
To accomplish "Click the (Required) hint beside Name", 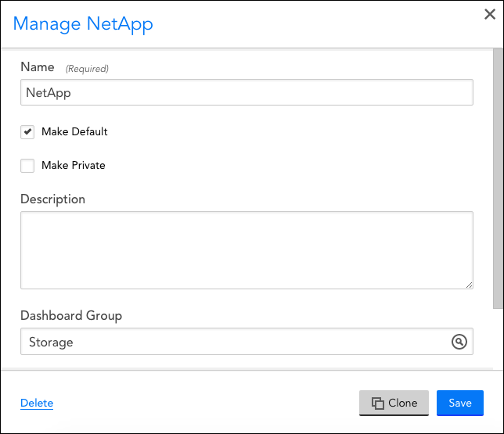I will (87, 69).
